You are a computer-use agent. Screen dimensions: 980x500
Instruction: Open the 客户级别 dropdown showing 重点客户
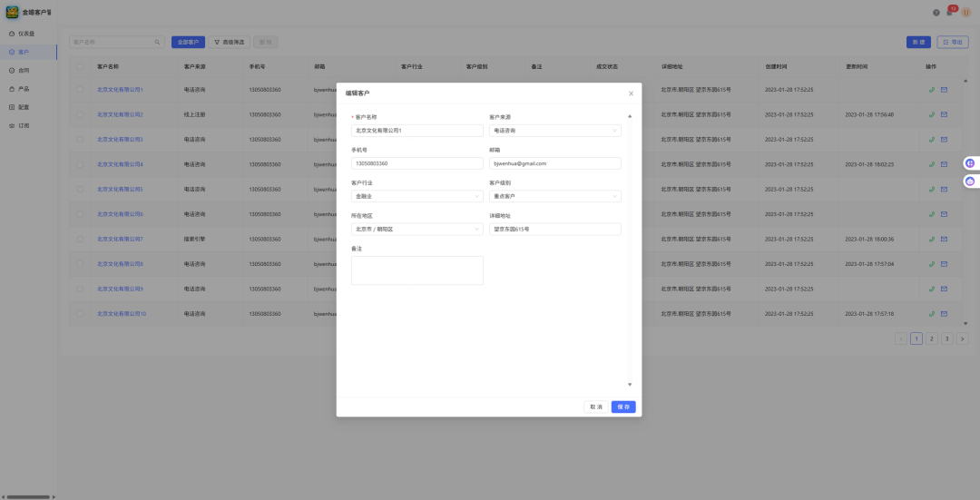pos(555,196)
